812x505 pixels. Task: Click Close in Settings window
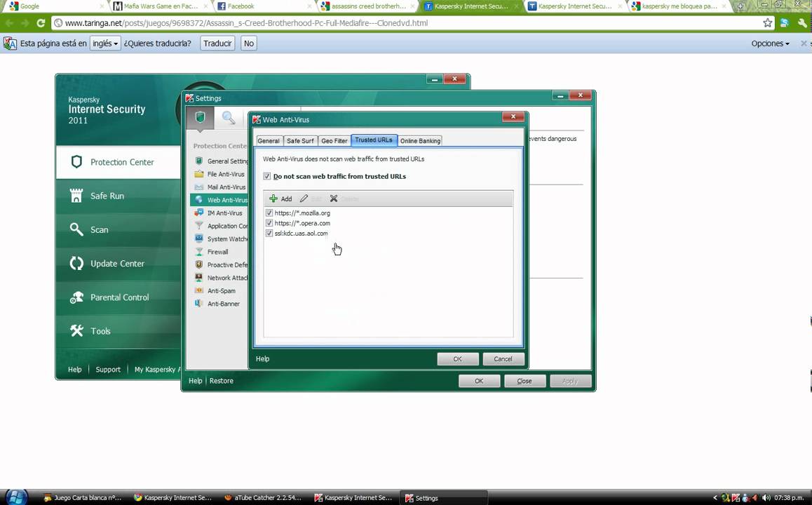click(525, 382)
